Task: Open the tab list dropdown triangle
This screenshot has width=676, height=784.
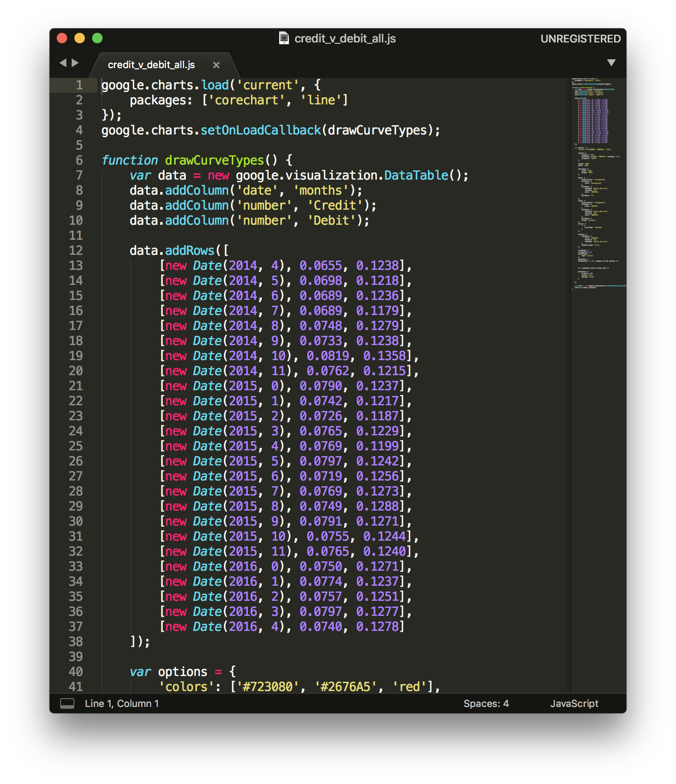Action: 611,63
